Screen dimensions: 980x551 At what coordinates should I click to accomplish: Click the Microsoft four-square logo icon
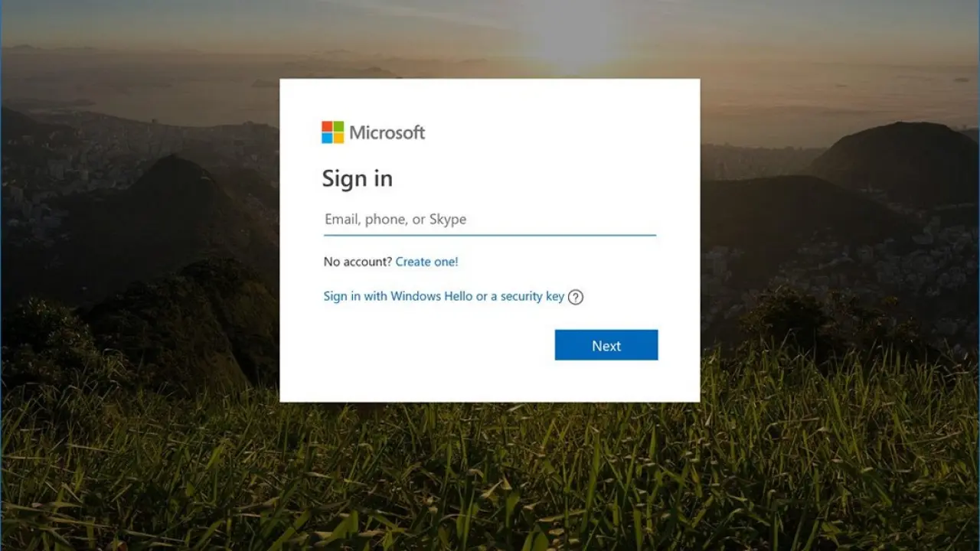(333, 132)
